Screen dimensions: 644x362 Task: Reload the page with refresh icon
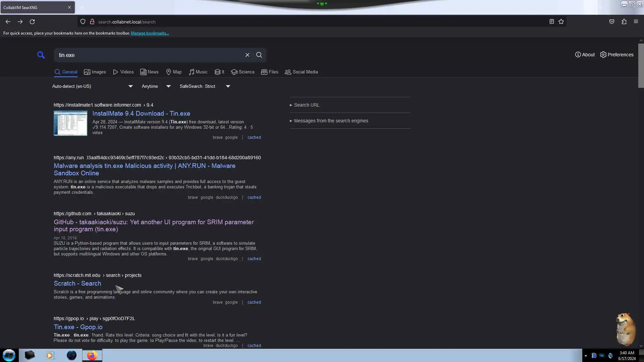click(x=32, y=22)
